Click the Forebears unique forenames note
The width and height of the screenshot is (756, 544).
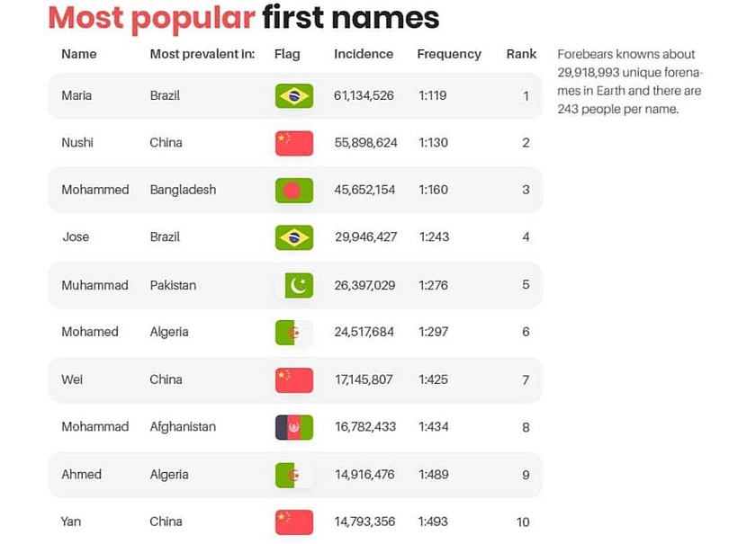630,81
